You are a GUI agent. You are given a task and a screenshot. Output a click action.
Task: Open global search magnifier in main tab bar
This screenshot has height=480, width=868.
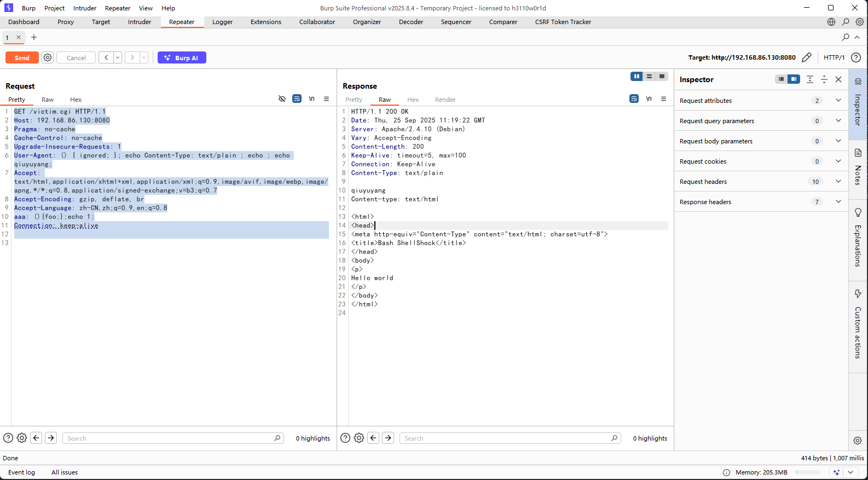(846, 22)
